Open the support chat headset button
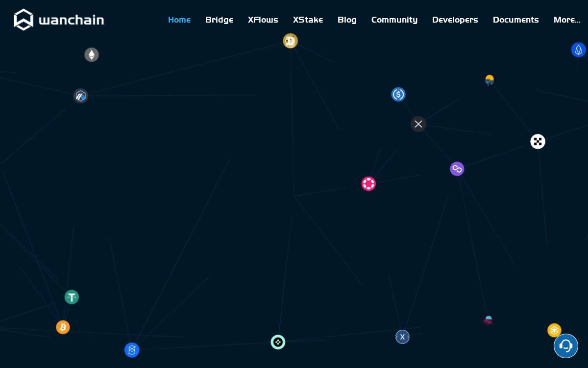588x368 pixels. (x=566, y=346)
